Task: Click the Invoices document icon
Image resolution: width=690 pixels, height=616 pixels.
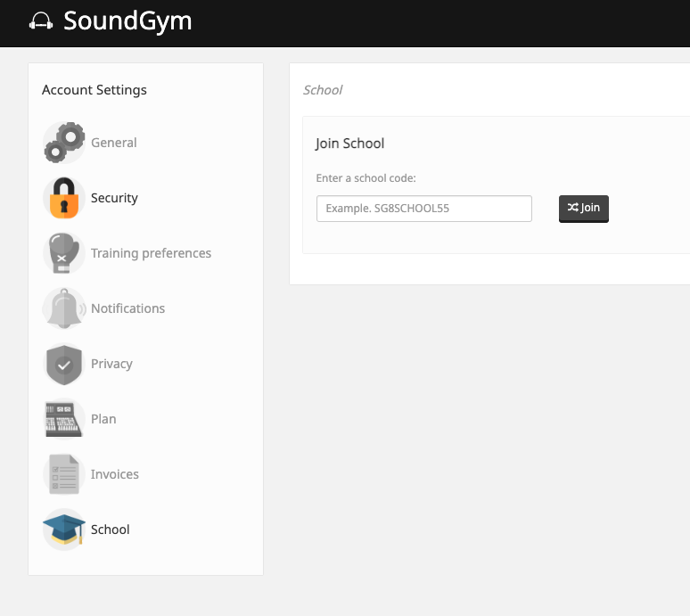Action: coord(64,474)
